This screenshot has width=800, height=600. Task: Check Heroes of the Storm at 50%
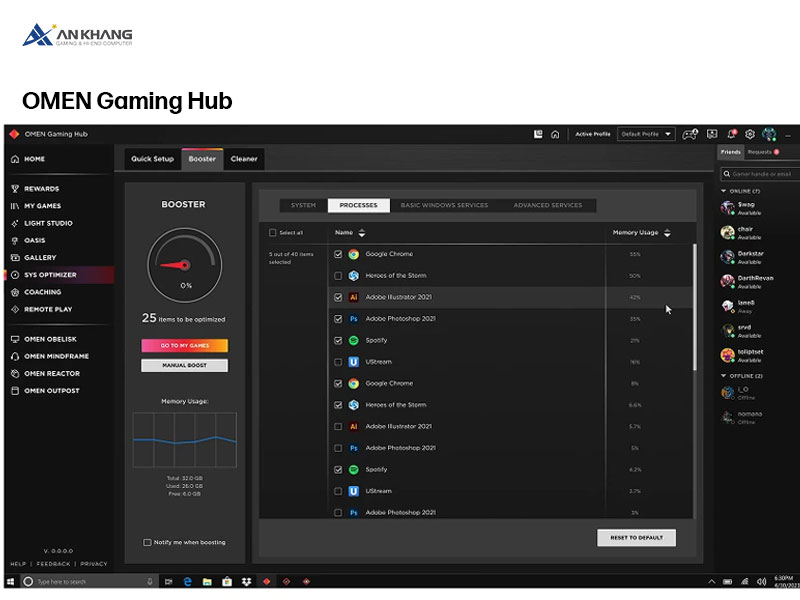click(x=338, y=276)
